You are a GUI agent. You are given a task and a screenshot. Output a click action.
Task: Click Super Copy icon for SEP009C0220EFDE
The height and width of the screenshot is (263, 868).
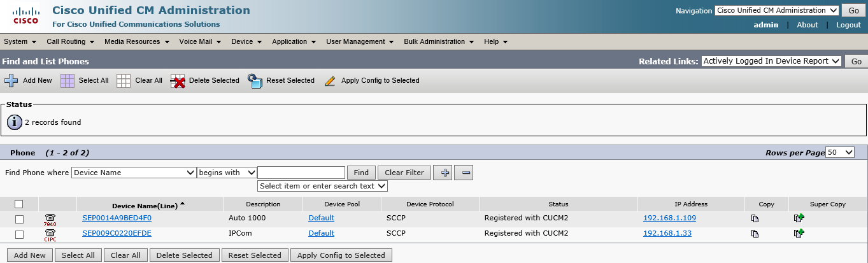[799, 234]
